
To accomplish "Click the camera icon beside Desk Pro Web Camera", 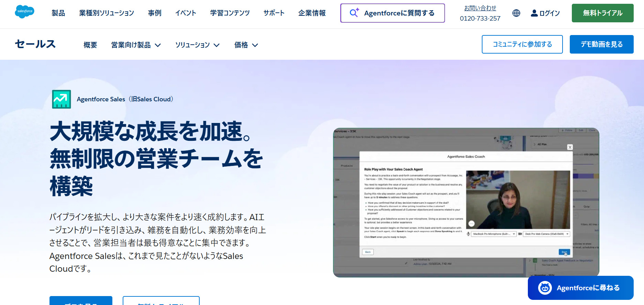I will click(x=520, y=234).
